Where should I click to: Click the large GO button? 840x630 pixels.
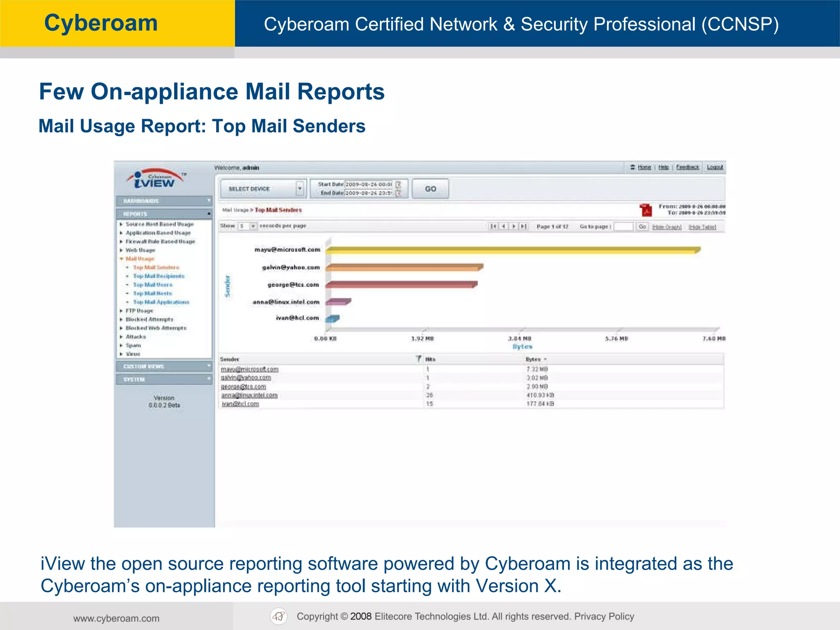(430, 189)
